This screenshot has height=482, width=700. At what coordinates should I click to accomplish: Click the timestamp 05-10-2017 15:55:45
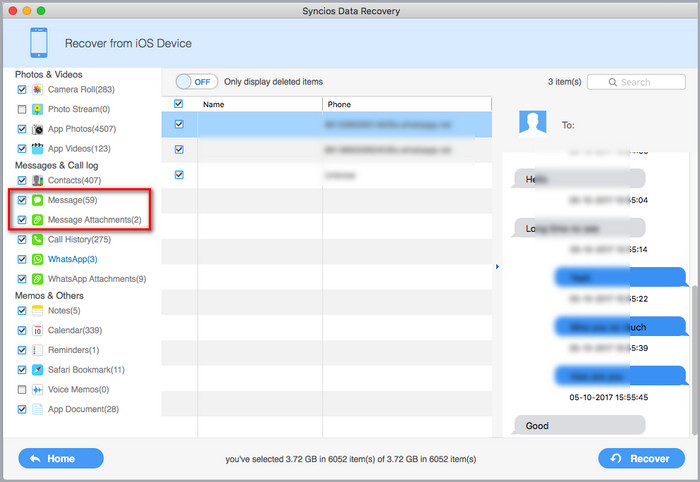[x=608, y=397]
